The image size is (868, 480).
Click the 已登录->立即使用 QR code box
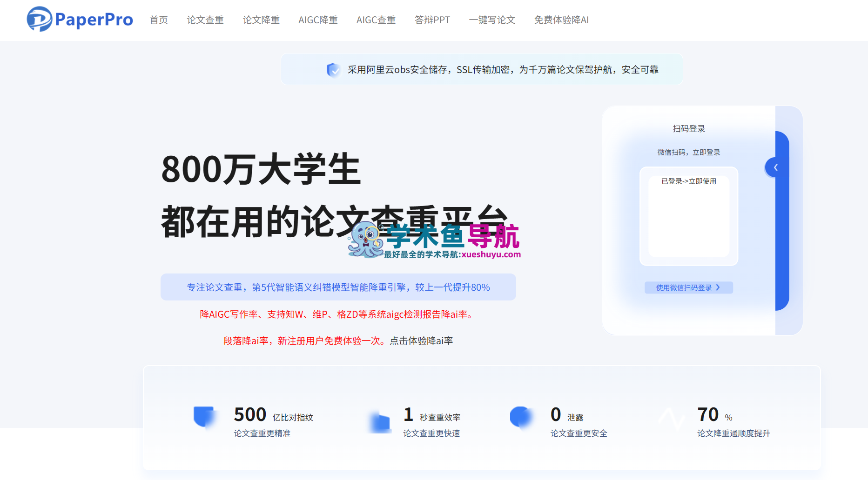tap(689, 216)
